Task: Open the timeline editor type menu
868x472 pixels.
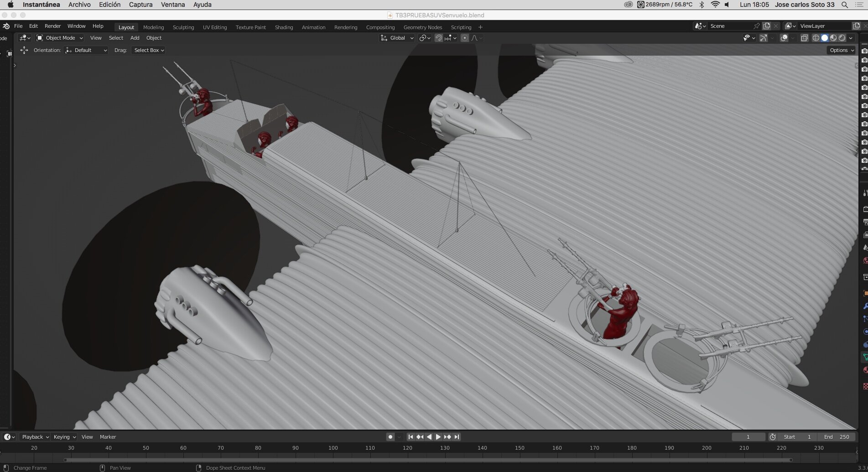Action: (9, 437)
